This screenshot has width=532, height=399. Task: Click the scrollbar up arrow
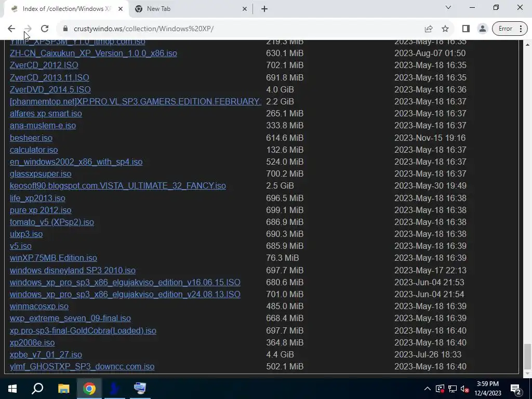coord(528,45)
